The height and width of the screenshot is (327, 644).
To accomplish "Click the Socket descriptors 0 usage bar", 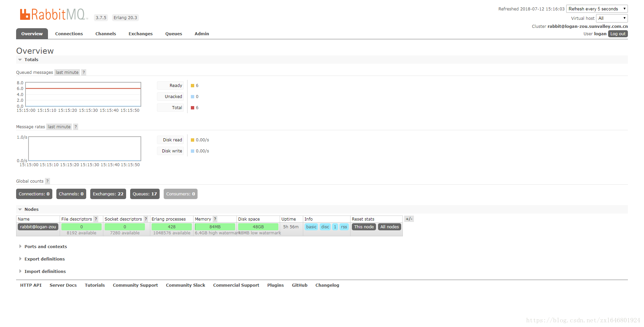I will pyautogui.click(x=125, y=227).
